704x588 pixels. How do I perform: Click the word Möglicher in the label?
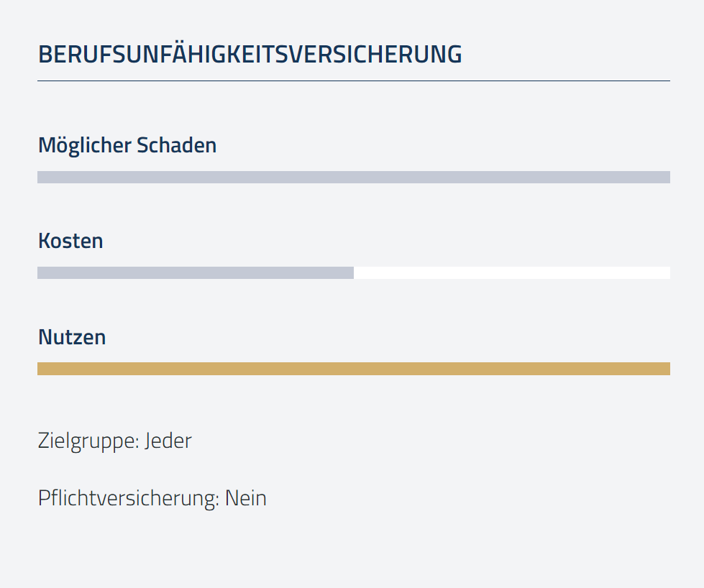(x=85, y=146)
